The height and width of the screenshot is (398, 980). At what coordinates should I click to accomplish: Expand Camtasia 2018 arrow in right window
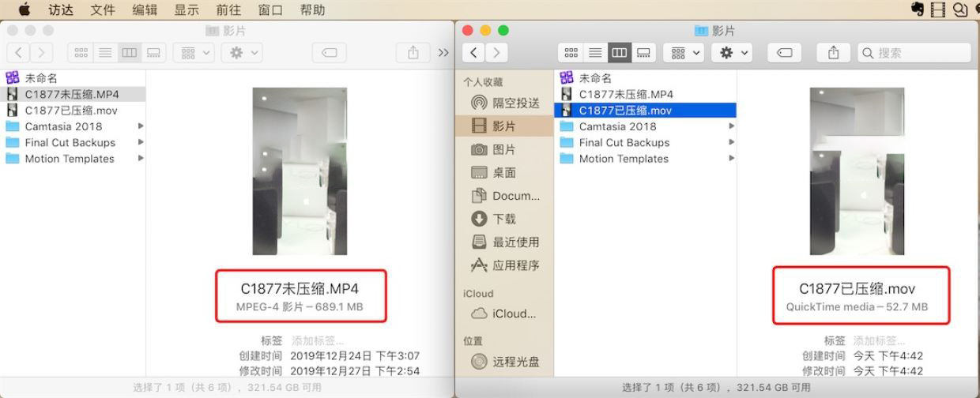732,126
